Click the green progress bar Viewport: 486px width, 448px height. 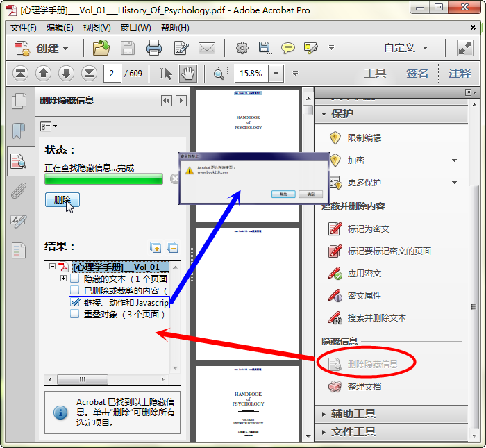coord(106,179)
